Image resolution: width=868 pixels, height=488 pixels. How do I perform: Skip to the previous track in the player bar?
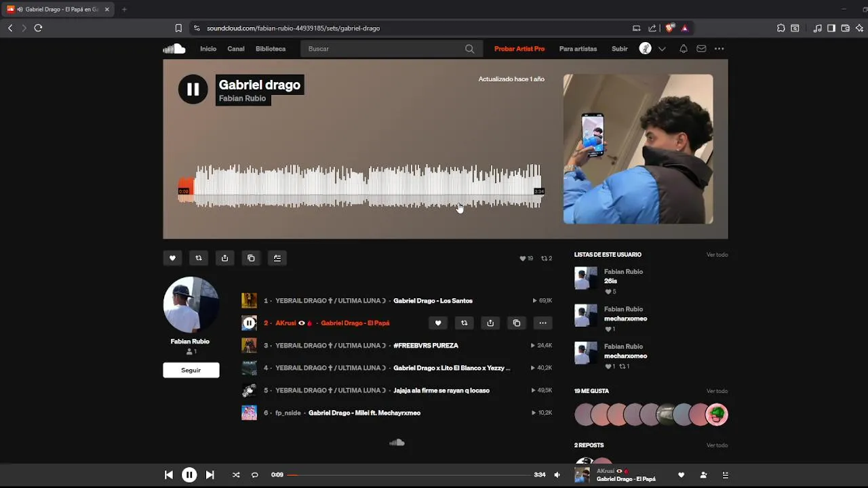pos(169,475)
